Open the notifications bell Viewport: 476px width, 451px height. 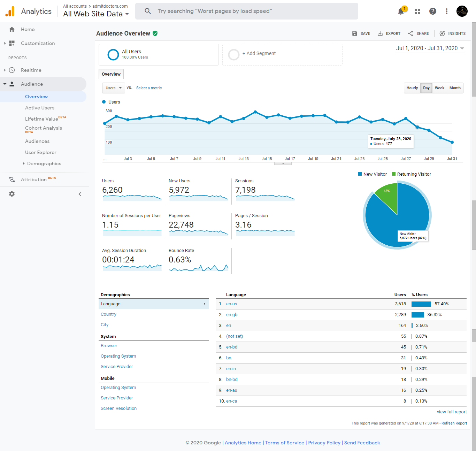pyautogui.click(x=401, y=11)
